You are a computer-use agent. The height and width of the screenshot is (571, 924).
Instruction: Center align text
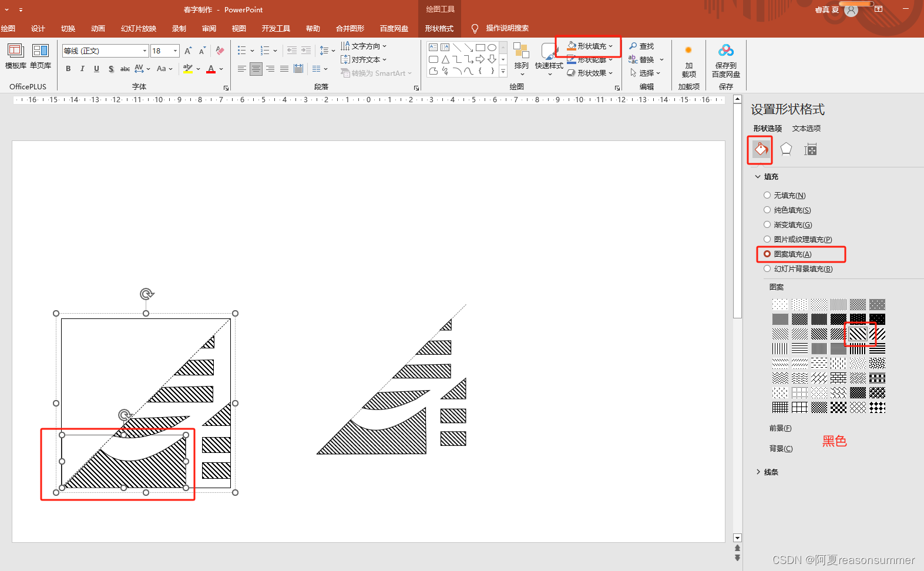pyautogui.click(x=256, y=69)
